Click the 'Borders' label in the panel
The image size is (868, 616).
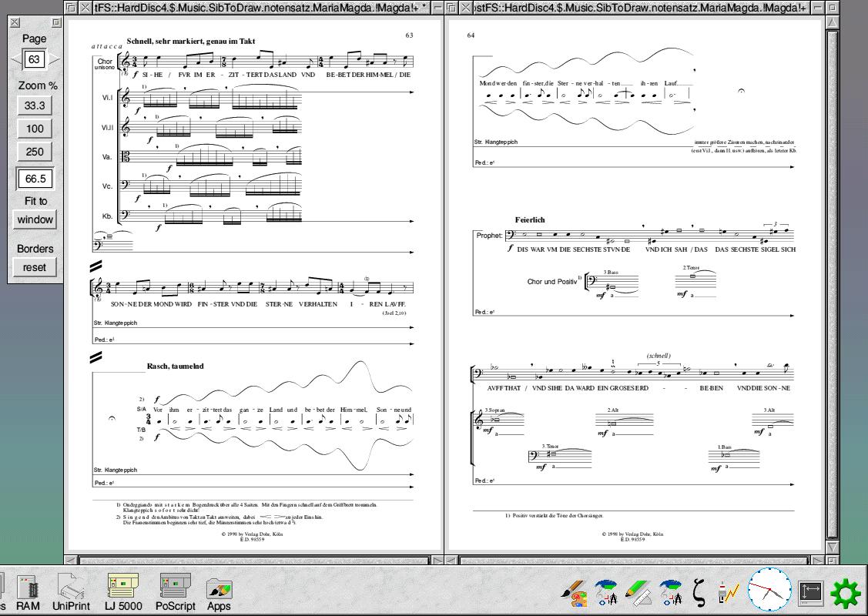pyautogui.click(x=35, y=249)
